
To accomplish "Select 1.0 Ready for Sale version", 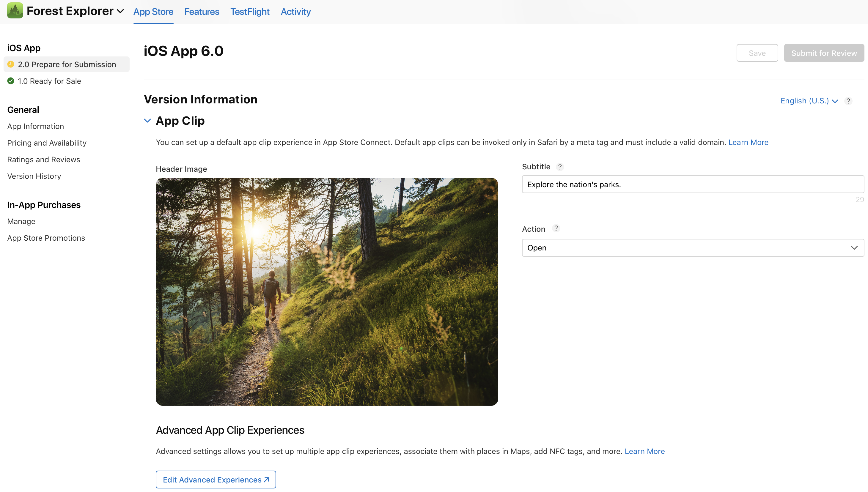I will 49,81.
